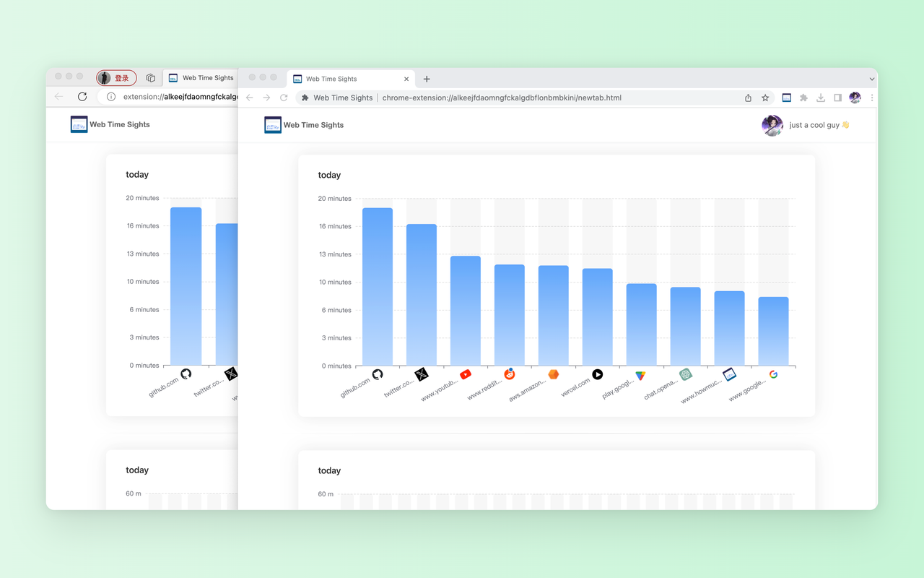Click 'github.com' axis label in back window

(164, 387)
